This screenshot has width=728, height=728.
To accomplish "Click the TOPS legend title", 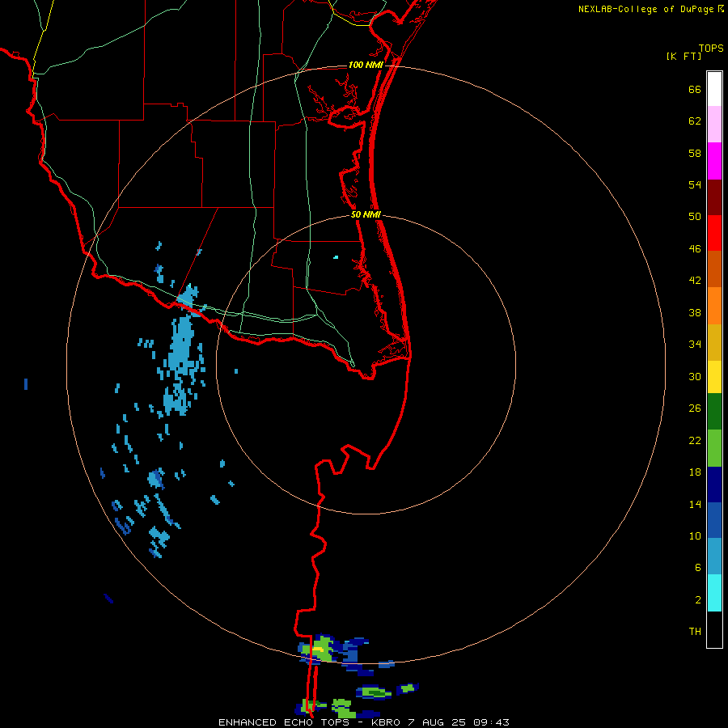I will [711, 48].
